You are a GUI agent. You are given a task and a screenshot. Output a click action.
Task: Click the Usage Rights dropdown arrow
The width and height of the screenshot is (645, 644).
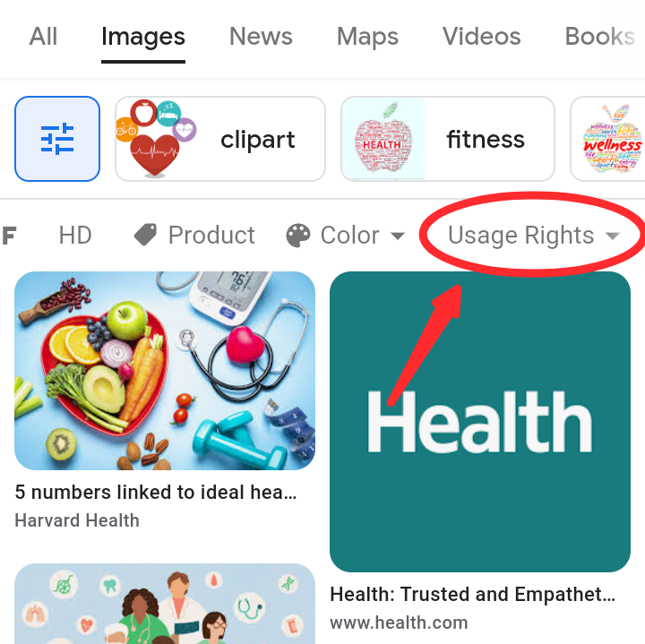pyautogui.click(x=612, y=236)
